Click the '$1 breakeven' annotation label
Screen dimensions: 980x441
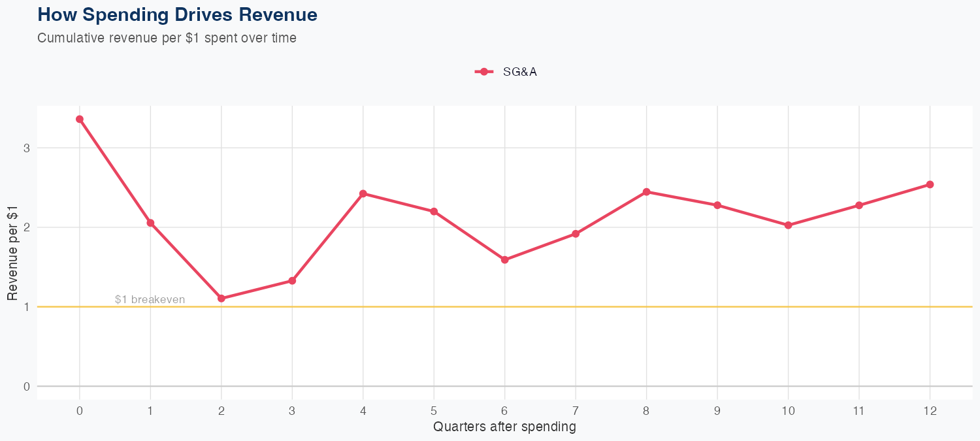150,299
